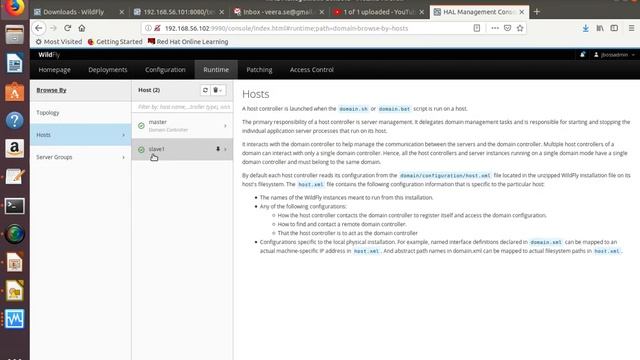Save page to Pocket icon
The image size is (640, 360).
coord(507,28)
